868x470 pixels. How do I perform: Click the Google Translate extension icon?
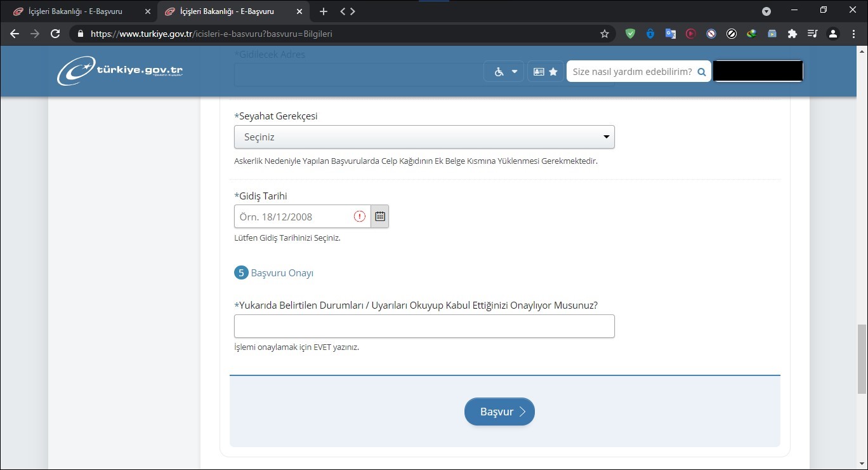tap(670, 34)
